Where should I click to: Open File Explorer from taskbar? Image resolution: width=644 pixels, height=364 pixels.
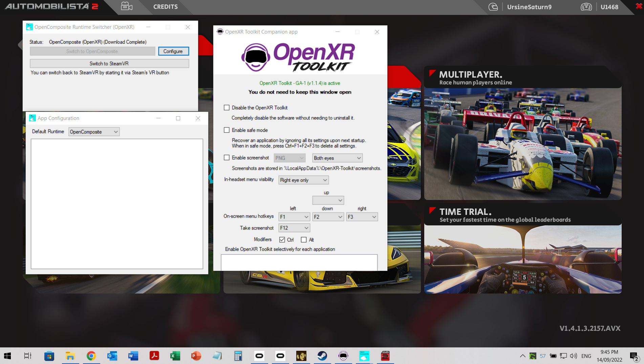tap(70, 356)
